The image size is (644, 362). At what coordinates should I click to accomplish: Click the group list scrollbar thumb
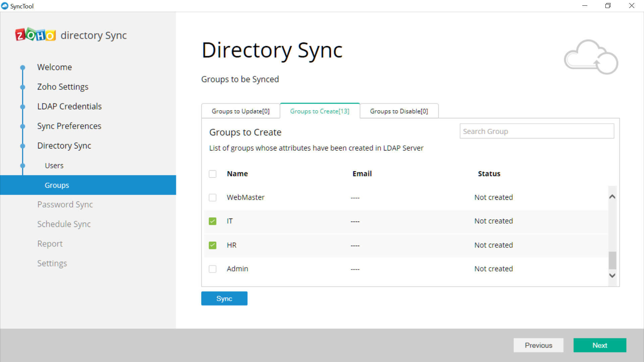(x=612, y=260)
